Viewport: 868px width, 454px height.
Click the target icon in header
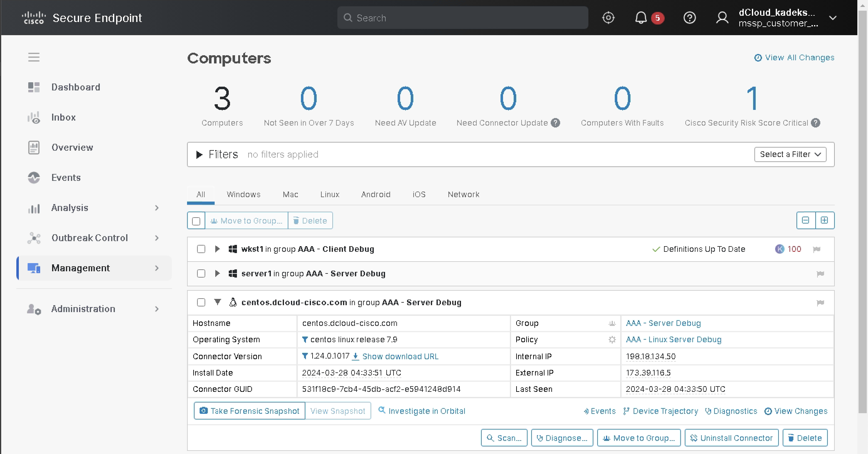608,18
